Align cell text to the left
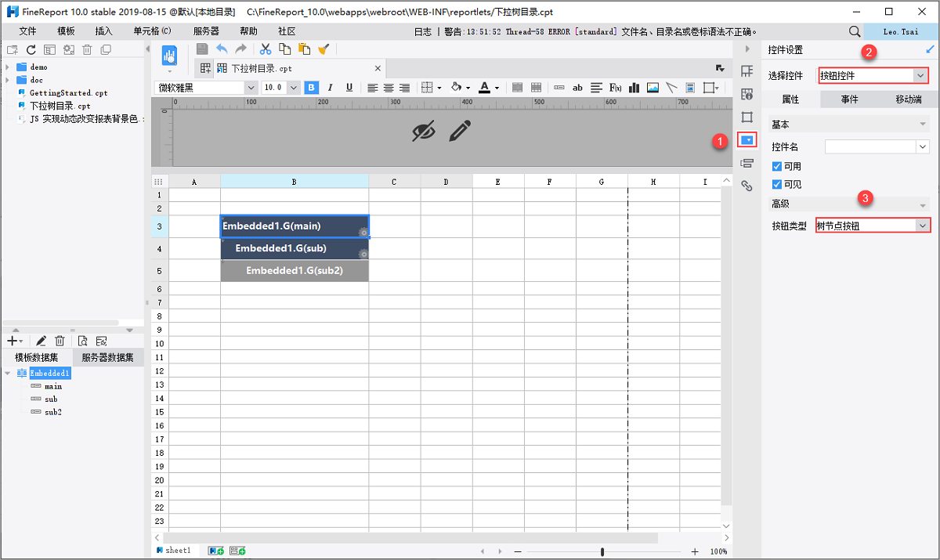This screenshot has width=940, height=560. coord(373,88)
